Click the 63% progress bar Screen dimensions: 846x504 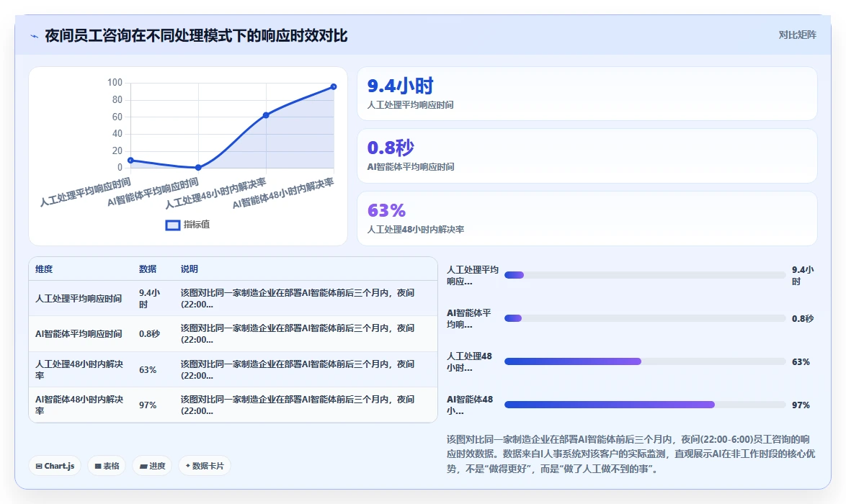(645, 361)
